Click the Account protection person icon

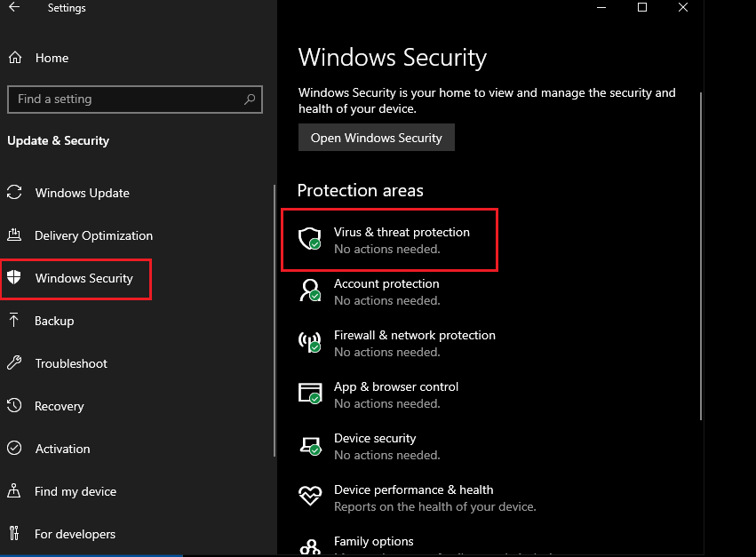click(309, 290)
